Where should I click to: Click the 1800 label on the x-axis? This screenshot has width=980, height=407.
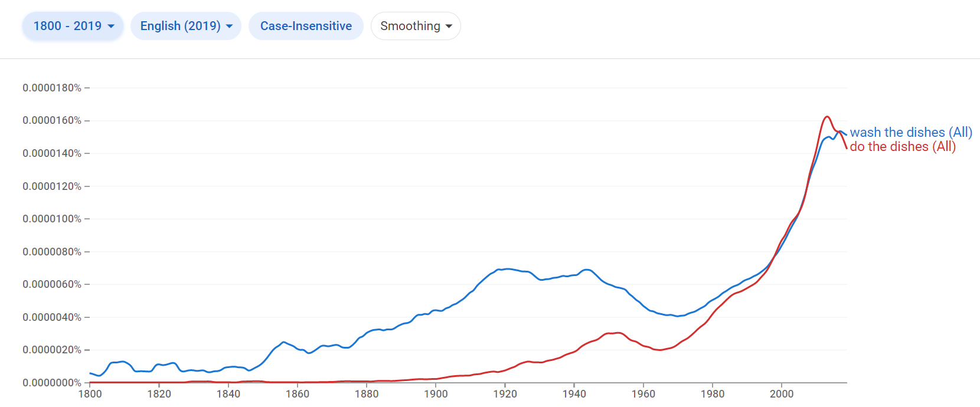(x=90, y=394)
